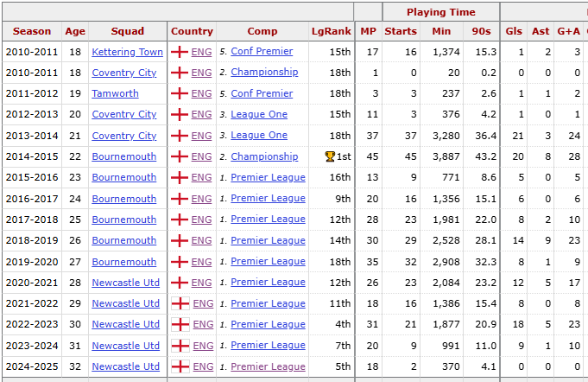Sort table by Gls column header
This screenshot has width=588, height=382.
pos(514,31)
